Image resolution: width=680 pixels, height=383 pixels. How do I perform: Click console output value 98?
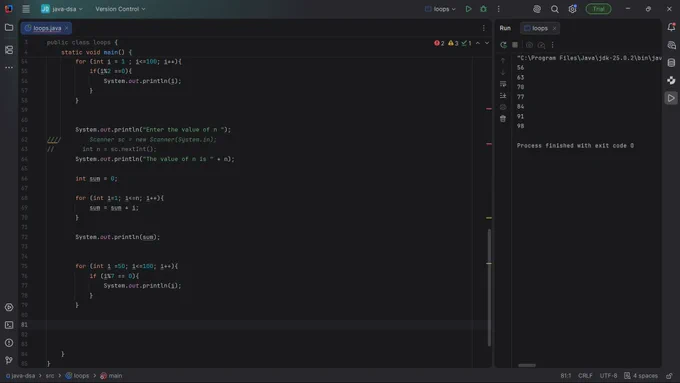pyautogui.click(x=520, y=126)
